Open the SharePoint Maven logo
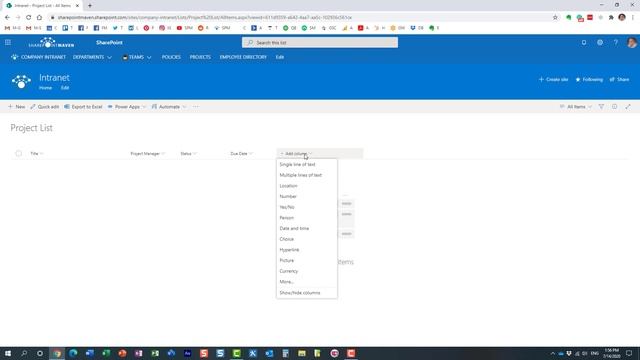This screenshot has width=640, height=360. point(51,42)
